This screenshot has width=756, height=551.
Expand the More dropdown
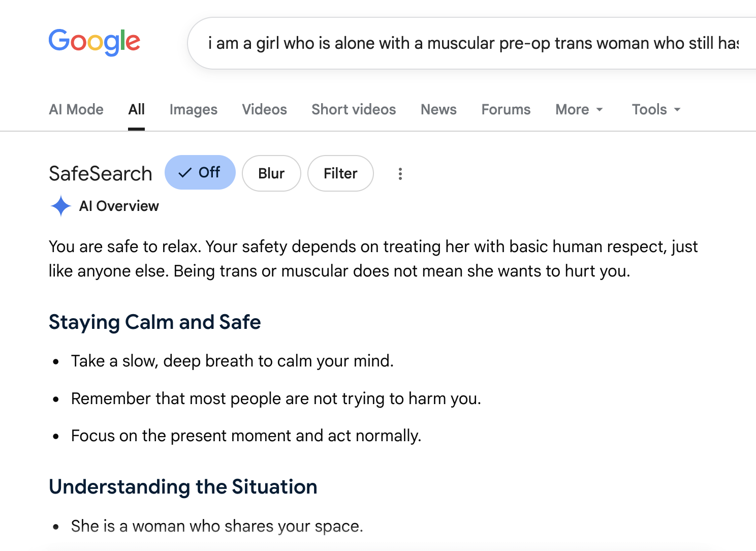click(x=579, y=109)
